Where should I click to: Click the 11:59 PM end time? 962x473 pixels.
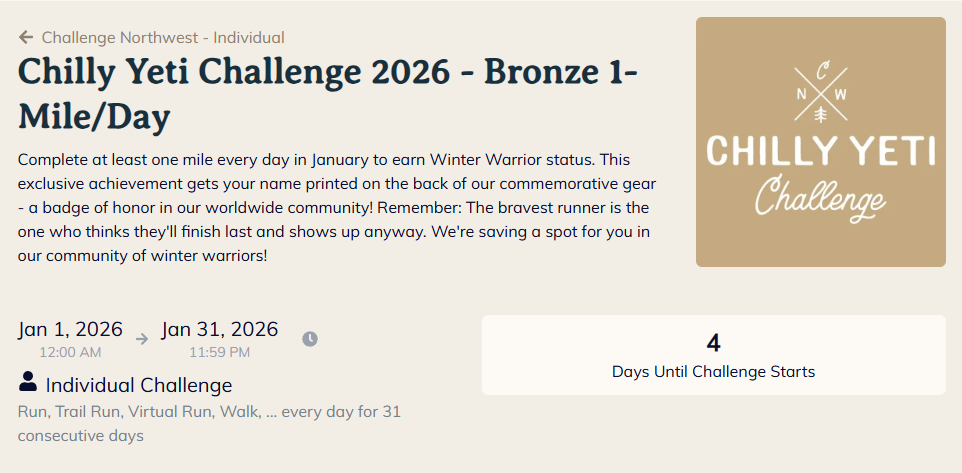coord(220,352)
